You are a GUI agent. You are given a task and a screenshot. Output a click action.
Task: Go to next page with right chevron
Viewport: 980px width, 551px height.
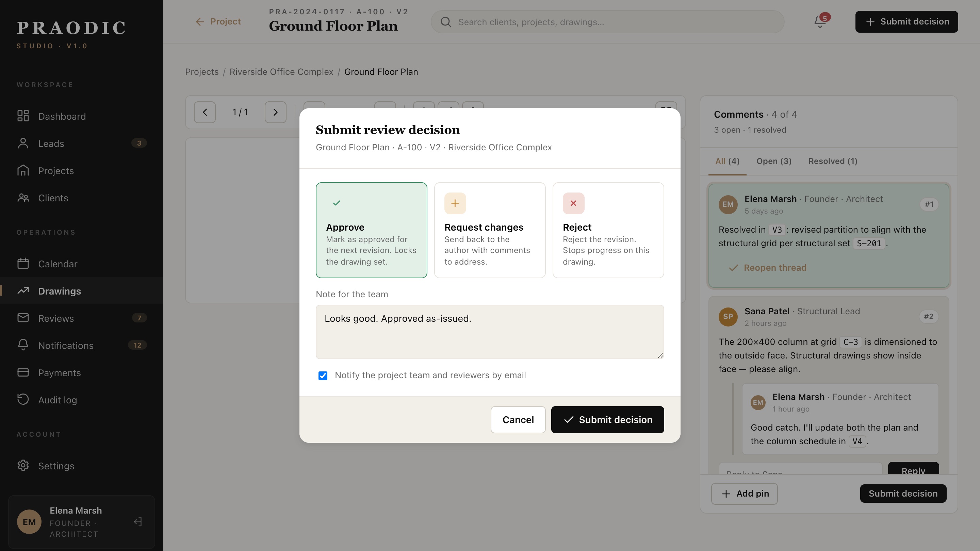tap(275, 112)
